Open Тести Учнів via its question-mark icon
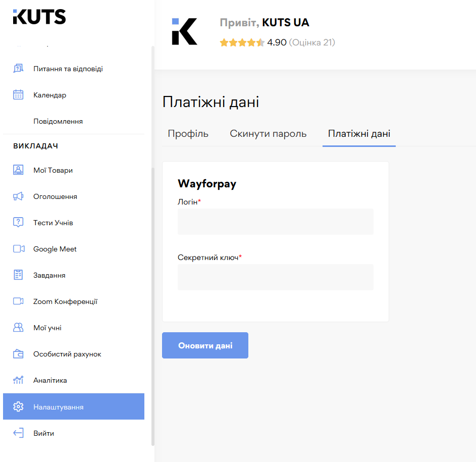 [18, 223]
